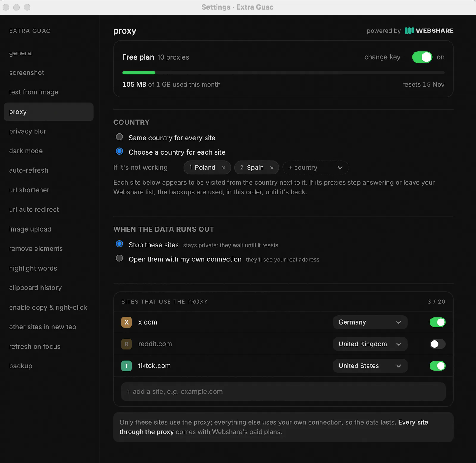Open the screenshot settings section
The width and height of the screenshot is (476, 463).
pyautogui.click(x=48, y=73)
